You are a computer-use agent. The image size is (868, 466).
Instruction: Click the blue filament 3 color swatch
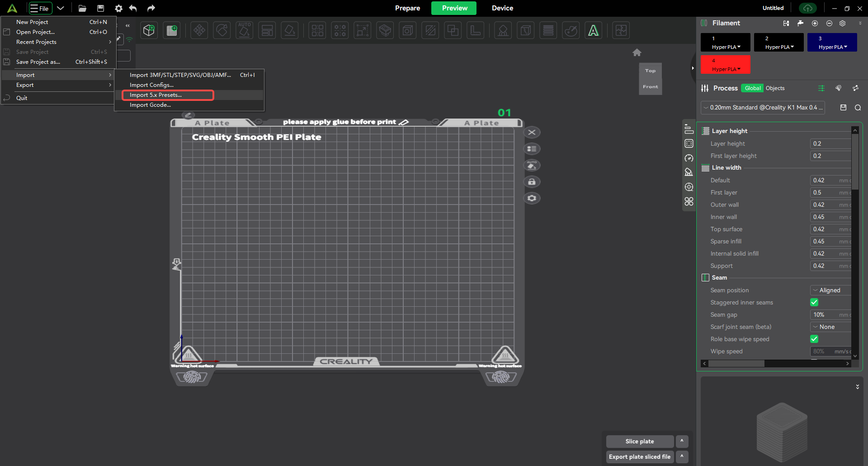coord(832,42)
